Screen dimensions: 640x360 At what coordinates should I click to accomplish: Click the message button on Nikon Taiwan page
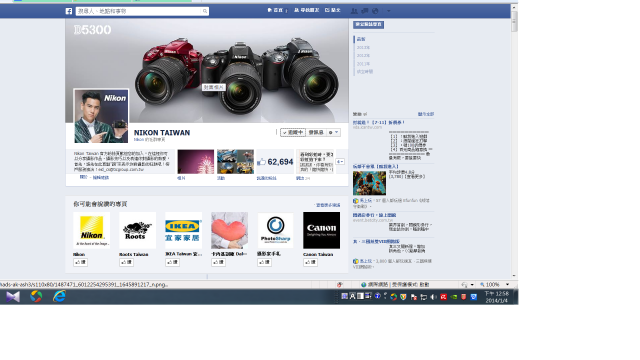coord(316,133)
